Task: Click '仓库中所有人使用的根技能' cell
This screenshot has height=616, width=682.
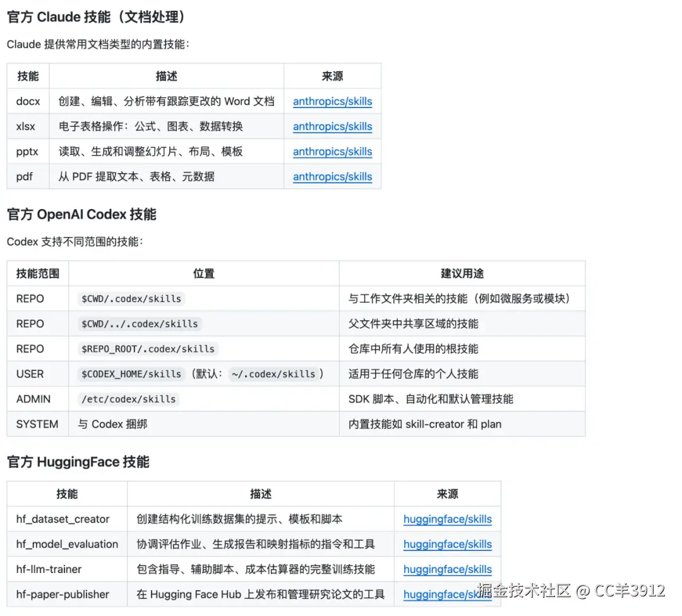Action: 462,349
